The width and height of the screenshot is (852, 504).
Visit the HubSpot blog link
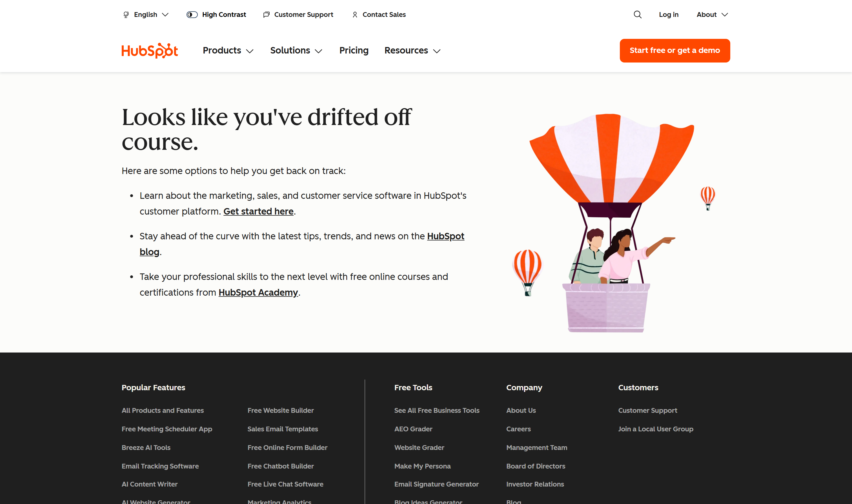point(445,236)
